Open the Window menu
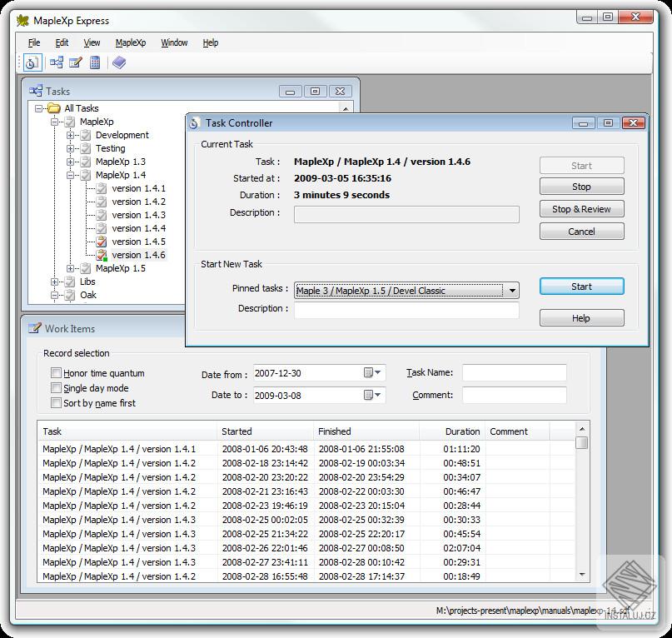The height and width of the screenshot is (638, 672). [174, 42]
